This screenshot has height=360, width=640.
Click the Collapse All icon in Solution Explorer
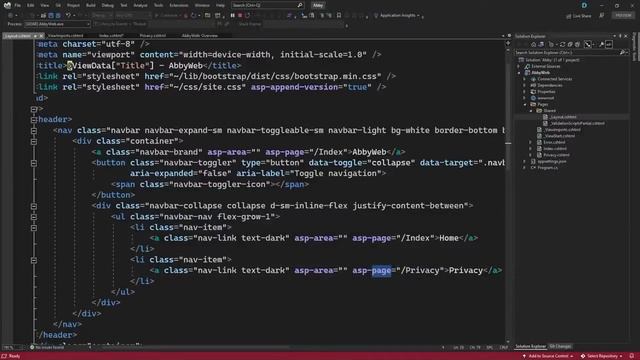[570, 44]
